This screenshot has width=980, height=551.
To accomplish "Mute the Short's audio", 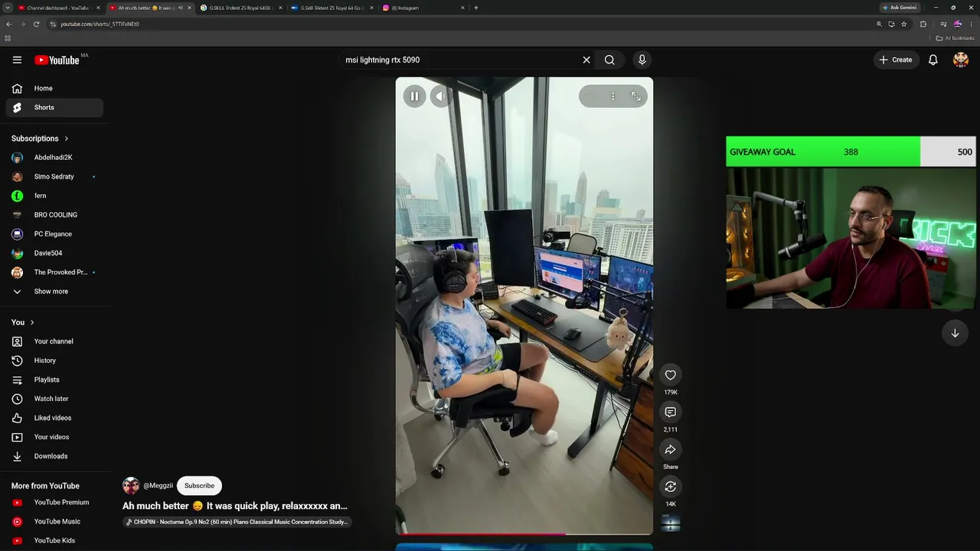I will pyautogui.click(x=439, y=96).
